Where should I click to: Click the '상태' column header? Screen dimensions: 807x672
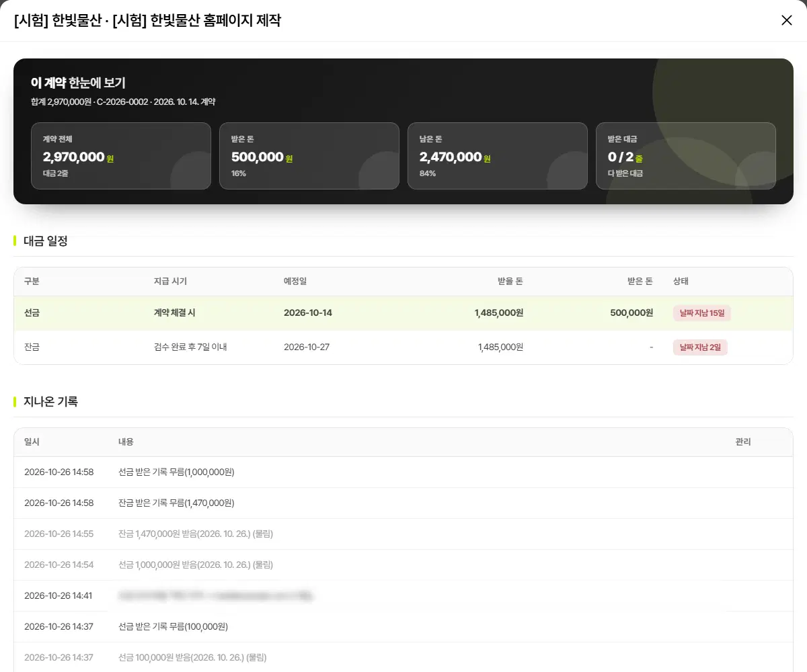point(681,282)
